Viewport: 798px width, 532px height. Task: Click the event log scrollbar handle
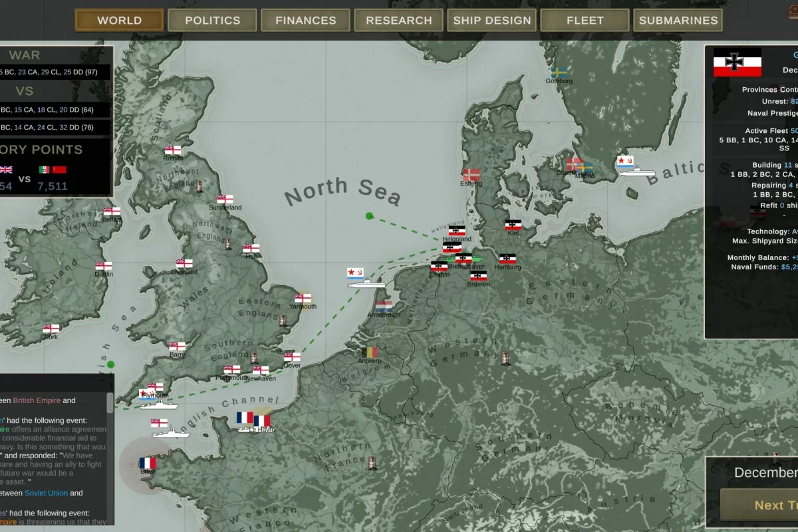coord(110,402)
